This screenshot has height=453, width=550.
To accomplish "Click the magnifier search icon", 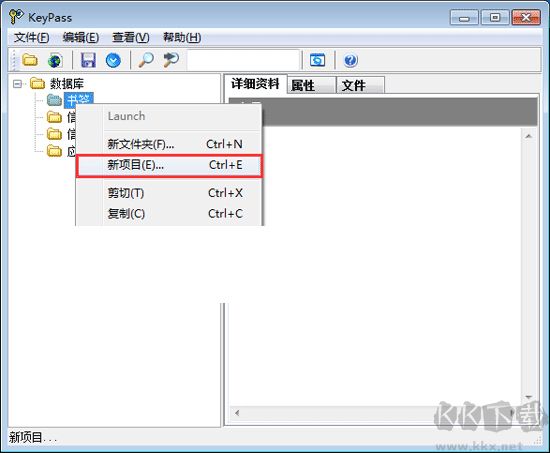I will 146,60.
